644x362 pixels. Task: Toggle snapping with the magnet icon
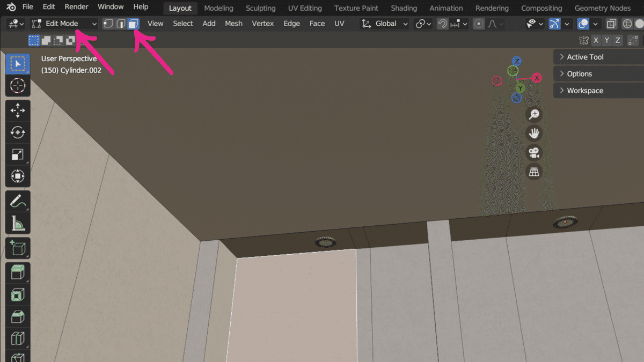click(442, 23)
